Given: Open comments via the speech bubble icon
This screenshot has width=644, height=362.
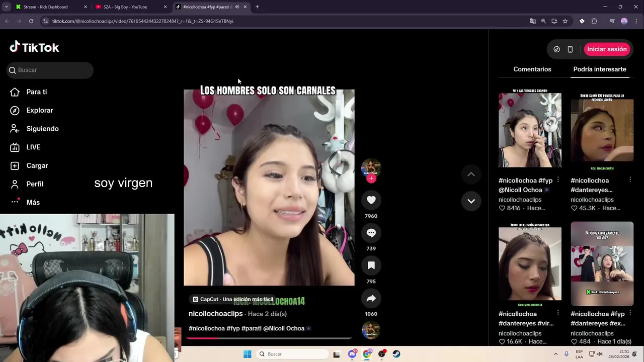Looking at the screenshot, I should tap(371, 233).
